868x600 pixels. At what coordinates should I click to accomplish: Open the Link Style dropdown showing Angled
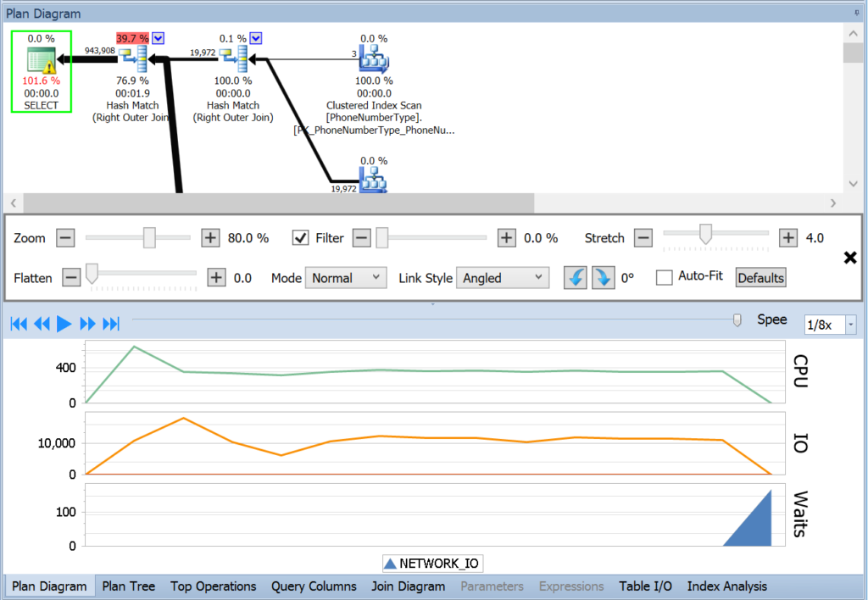coord(502,278)
